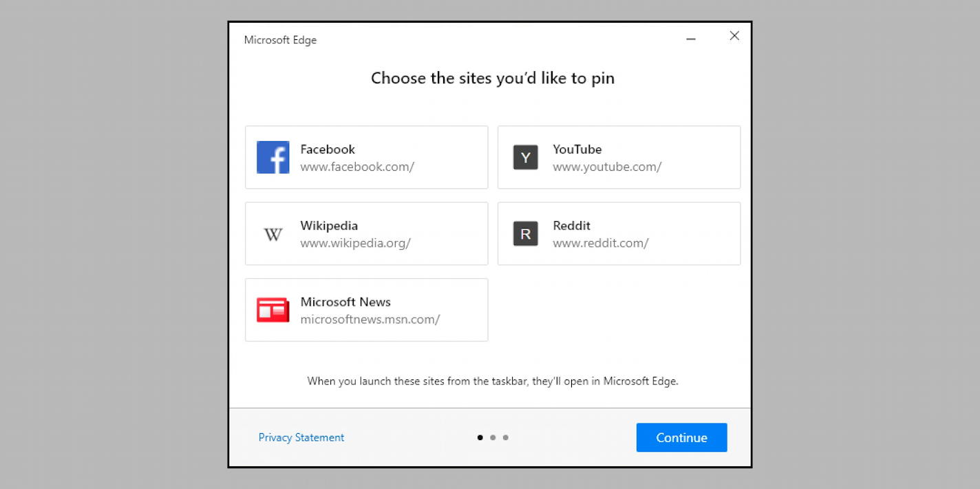Minimize the Microsoft Edge dialog
This screenshot has height=489, width=980.
691,39
